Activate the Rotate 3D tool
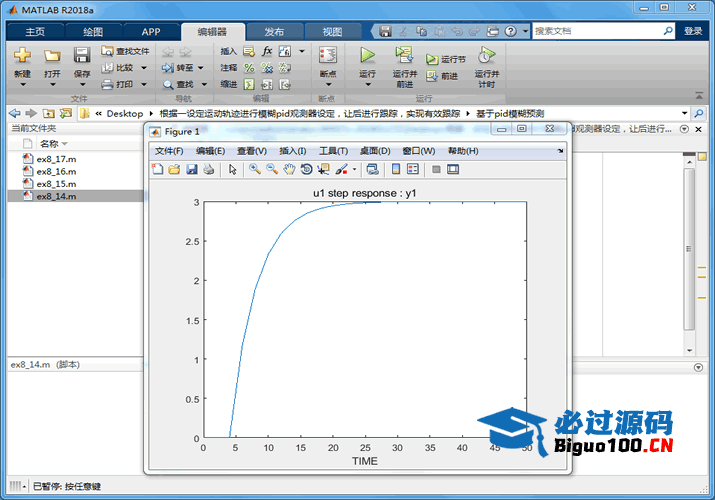Image resolution: width=715 pixels, height=500 pixels. [x=306, y=169]
